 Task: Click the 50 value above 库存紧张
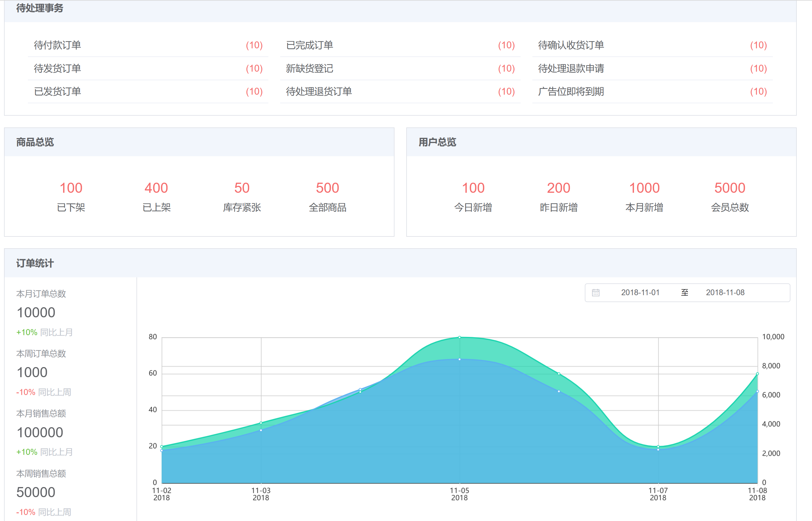pyautogui.click(x=242, y=188)
